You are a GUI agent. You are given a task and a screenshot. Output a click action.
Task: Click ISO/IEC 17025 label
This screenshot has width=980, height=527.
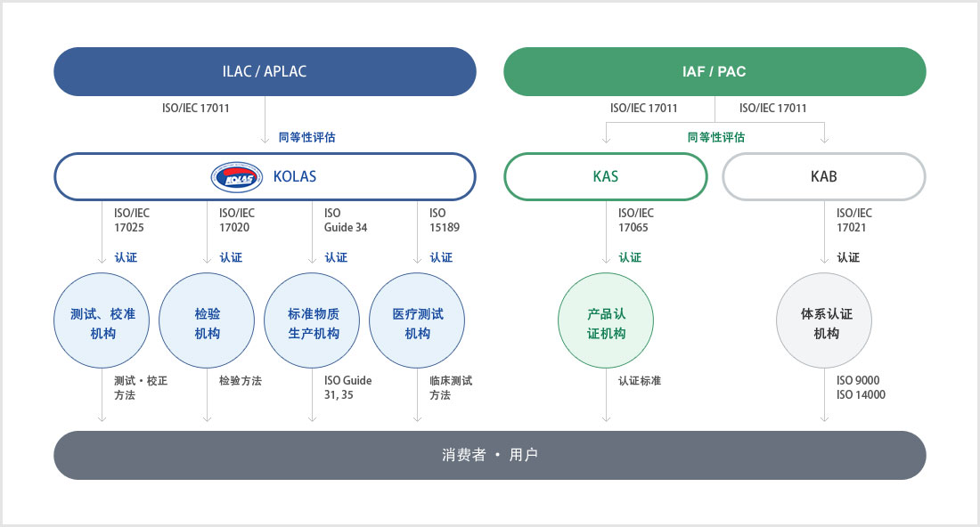click(x=132, y=221)
